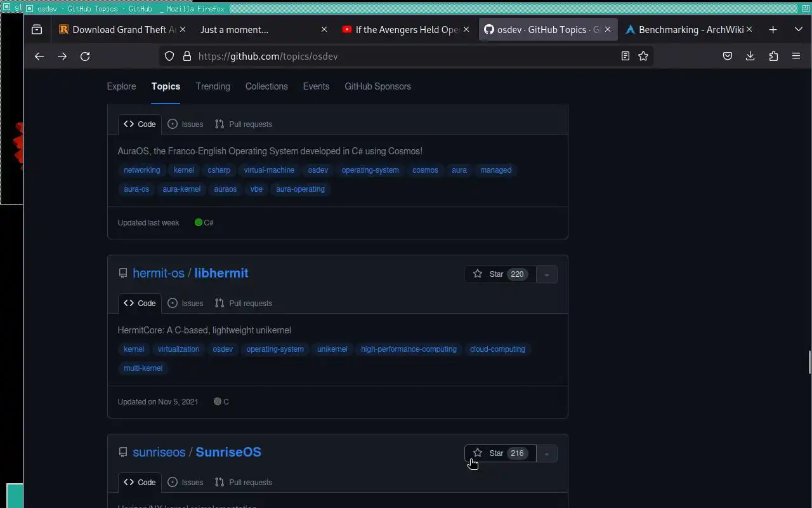Toggle reader view icon in address bar
This screenshot has width=812, height=508.
625,56
